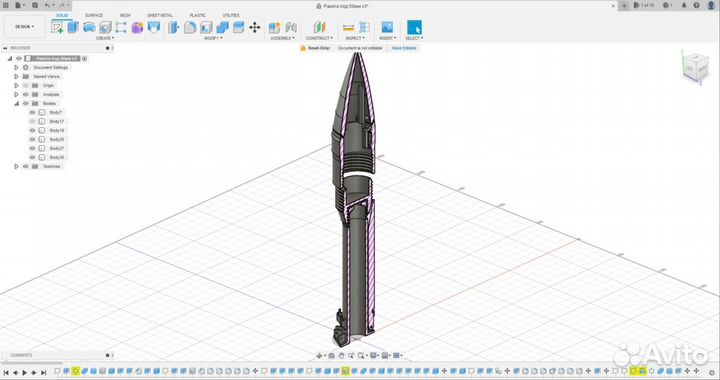Image resolution: width=720 pixels, height=380 pixels.
Task: Activate the root component radio button
Action: coord(84,58)
